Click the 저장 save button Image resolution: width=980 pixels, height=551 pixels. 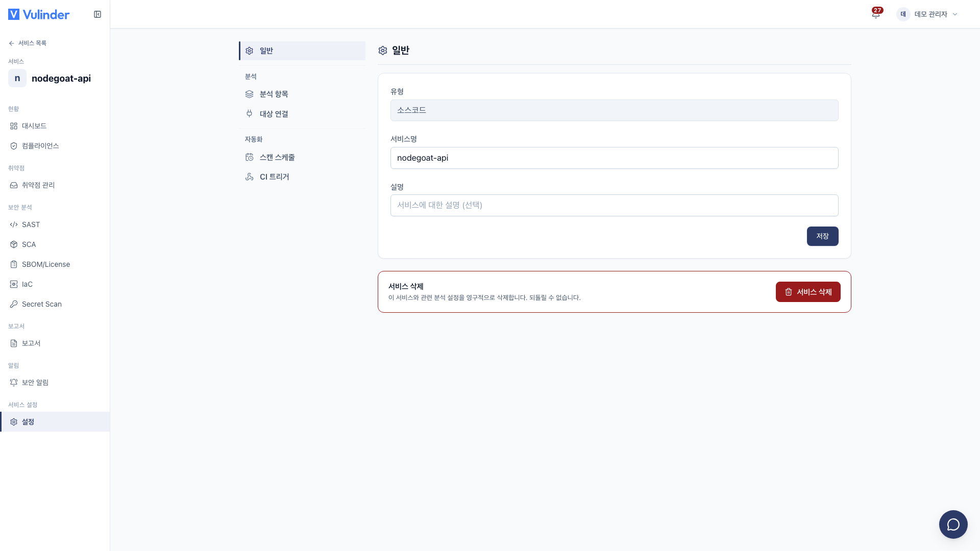[x=822, y=236]
